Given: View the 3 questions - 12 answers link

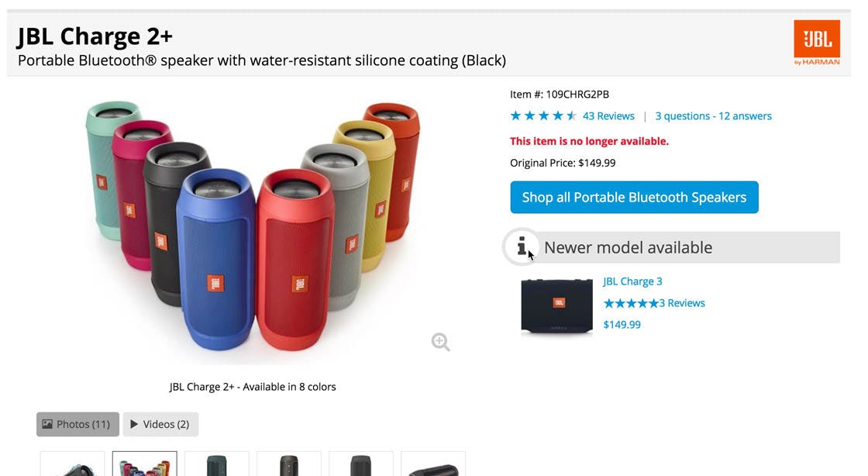Looking at the screenshot, I should (713, 116).
